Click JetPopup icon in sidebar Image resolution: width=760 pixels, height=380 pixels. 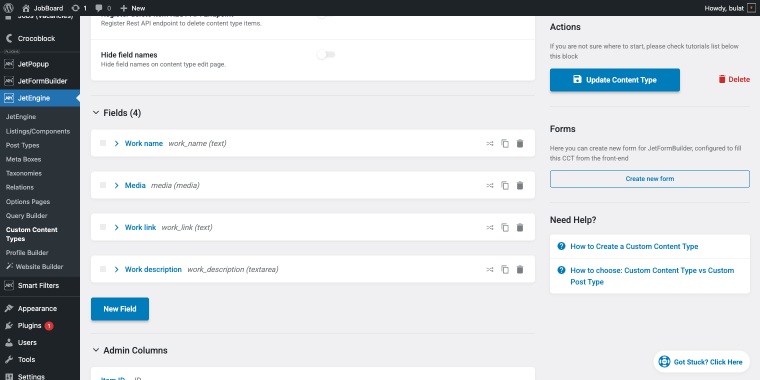tap(9, 64)
